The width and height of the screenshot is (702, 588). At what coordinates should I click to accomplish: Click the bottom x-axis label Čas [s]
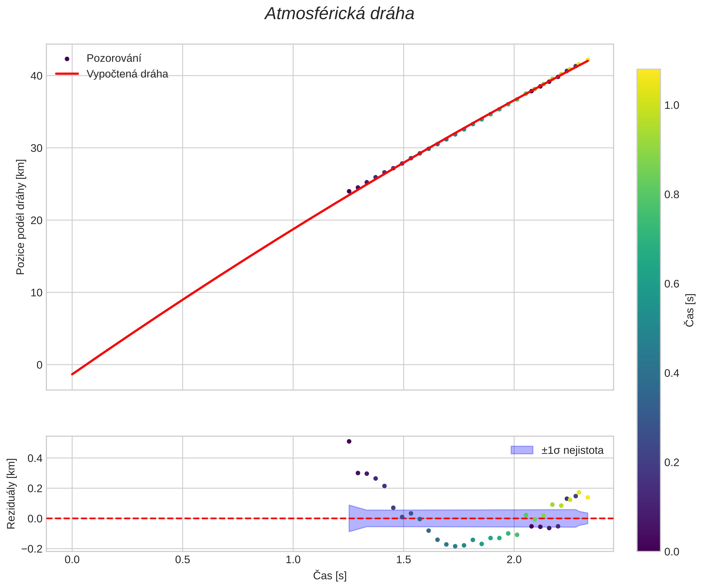click(x=330, y=576)
